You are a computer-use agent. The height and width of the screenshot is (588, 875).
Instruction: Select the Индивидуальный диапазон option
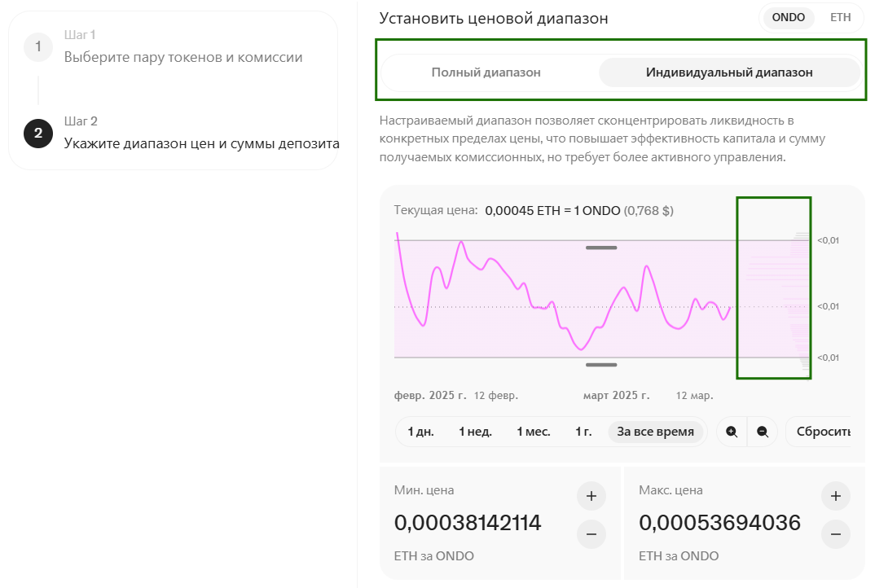point(729,72)
